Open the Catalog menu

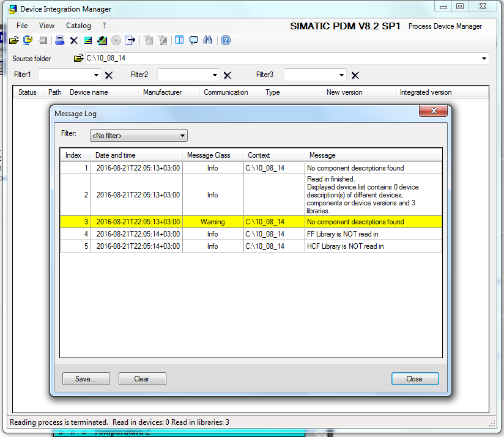78,26
